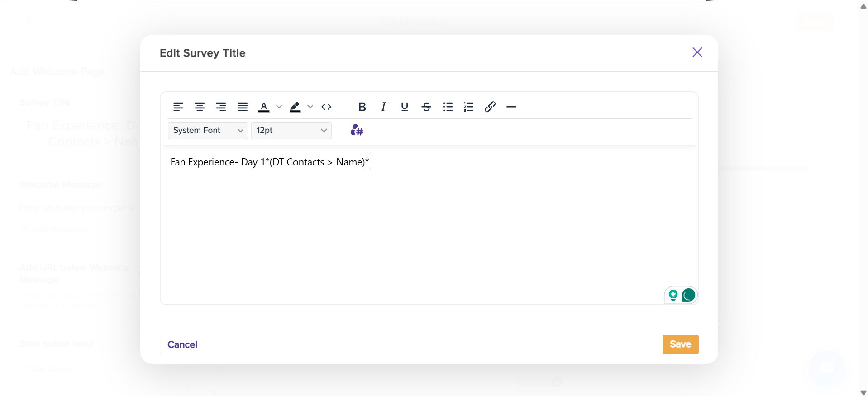The width and height of the screenshot is (868, 396).
Task: Toggle italic formatting
Action: point(383,107)
